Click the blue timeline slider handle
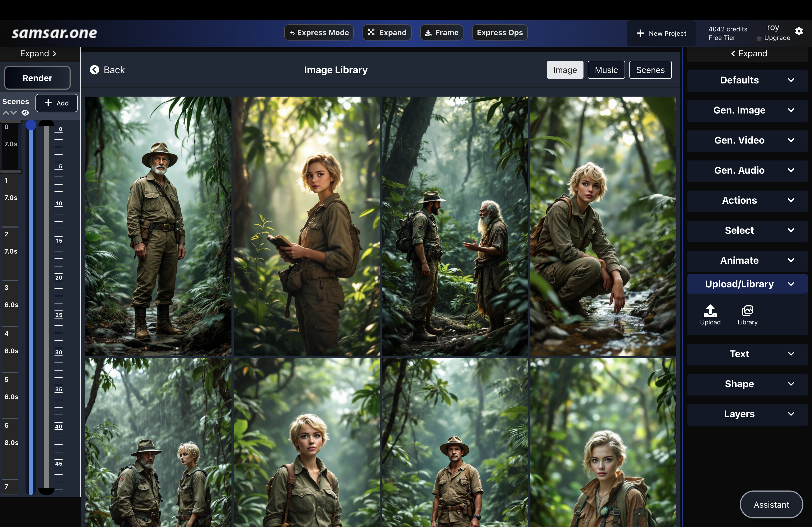Screen dimensions: 812x527 click(31, 125)
